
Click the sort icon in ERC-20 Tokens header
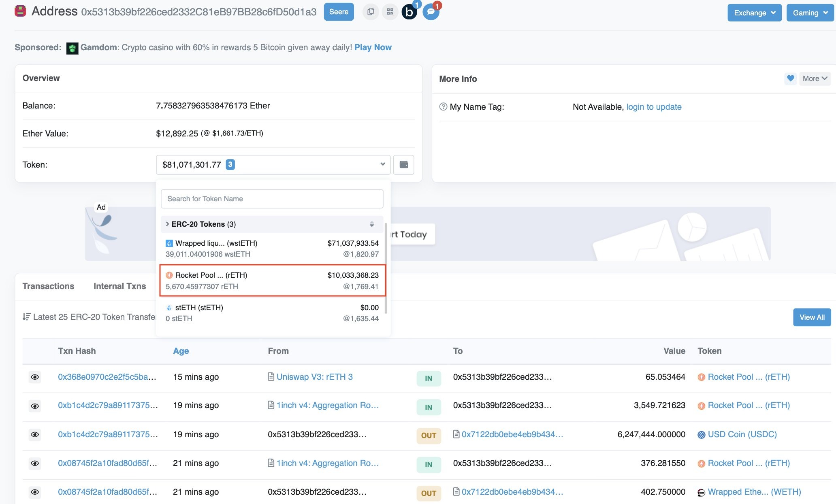(x=371, y=224)
